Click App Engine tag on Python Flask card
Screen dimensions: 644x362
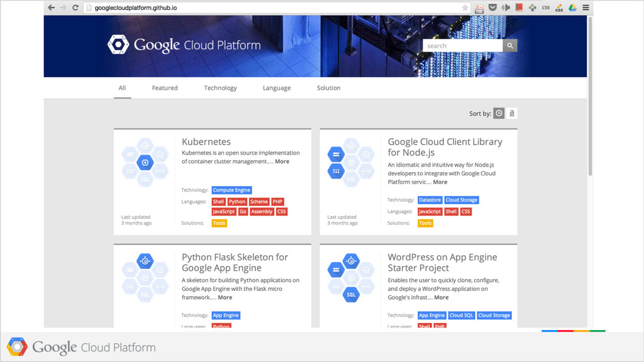(226, 315)
